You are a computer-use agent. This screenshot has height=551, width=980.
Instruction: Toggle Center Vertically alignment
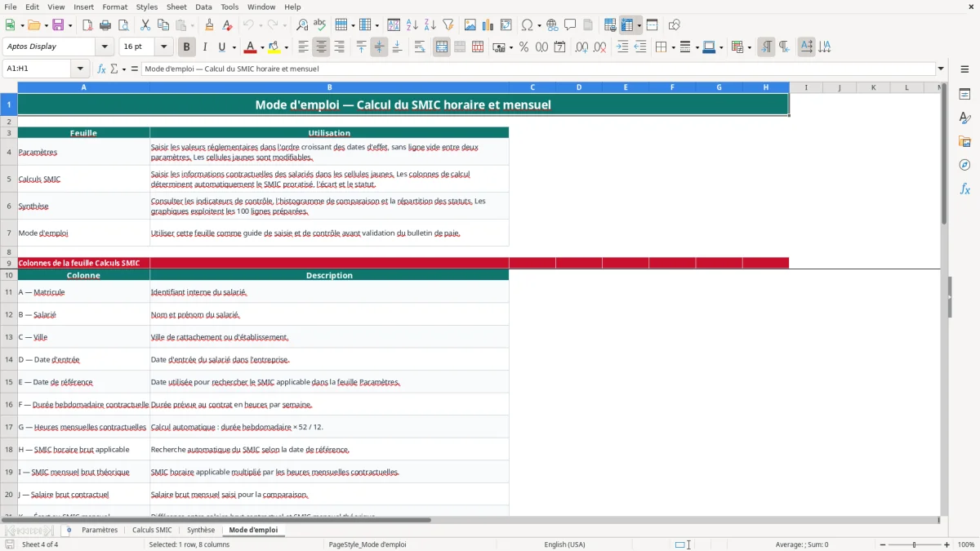pyautogui.click(x=379, y=47)
